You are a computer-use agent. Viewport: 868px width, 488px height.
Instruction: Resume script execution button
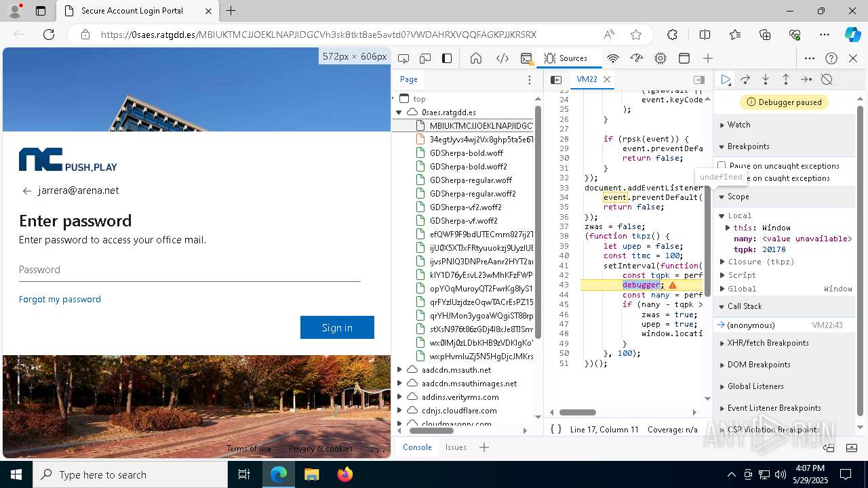(726, 79)
